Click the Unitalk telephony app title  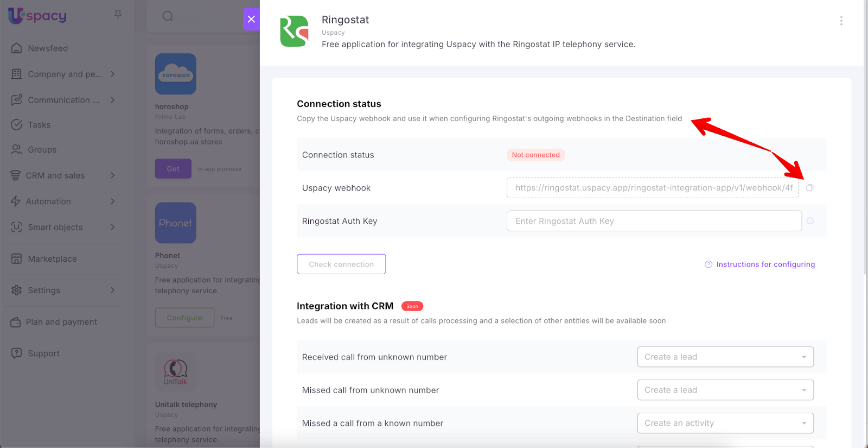[186, 405]
